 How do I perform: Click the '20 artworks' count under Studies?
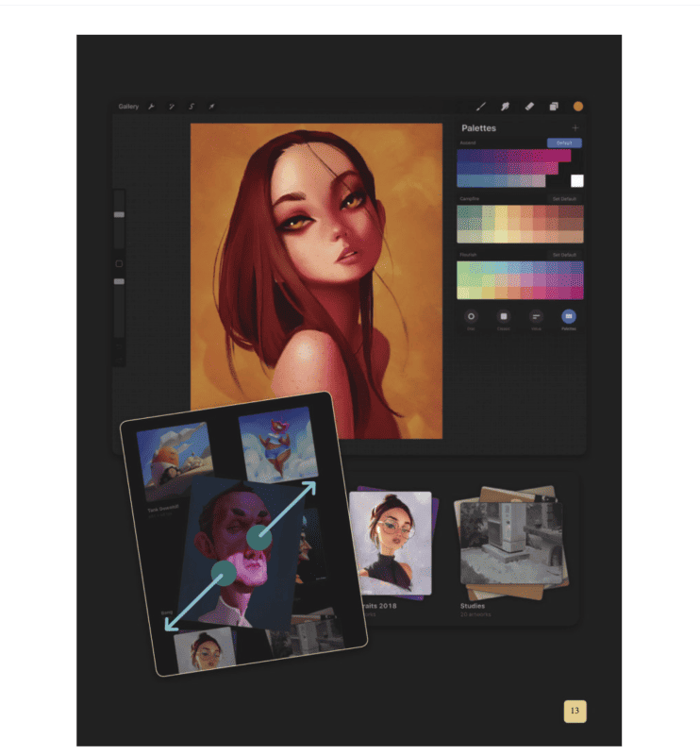point(475,614)
